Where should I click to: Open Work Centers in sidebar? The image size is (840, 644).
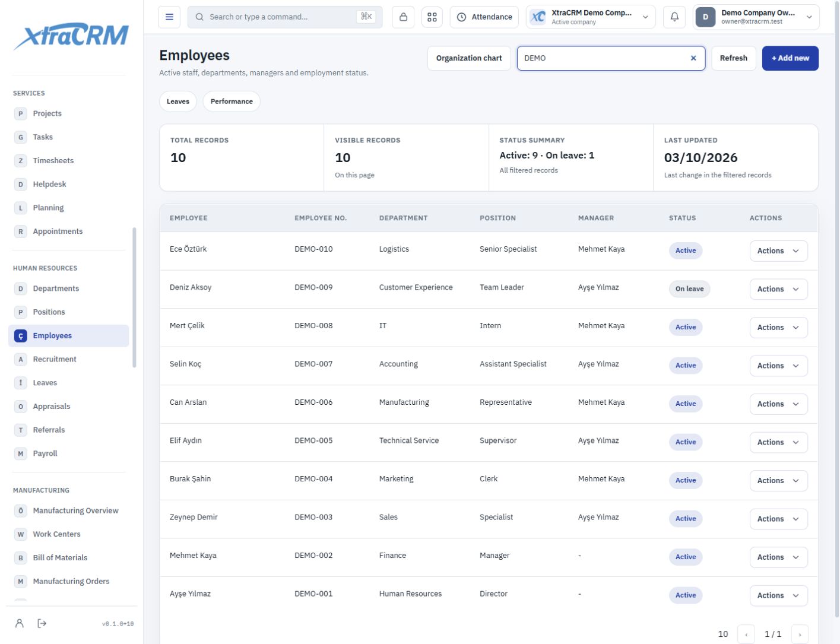(69, 534)
